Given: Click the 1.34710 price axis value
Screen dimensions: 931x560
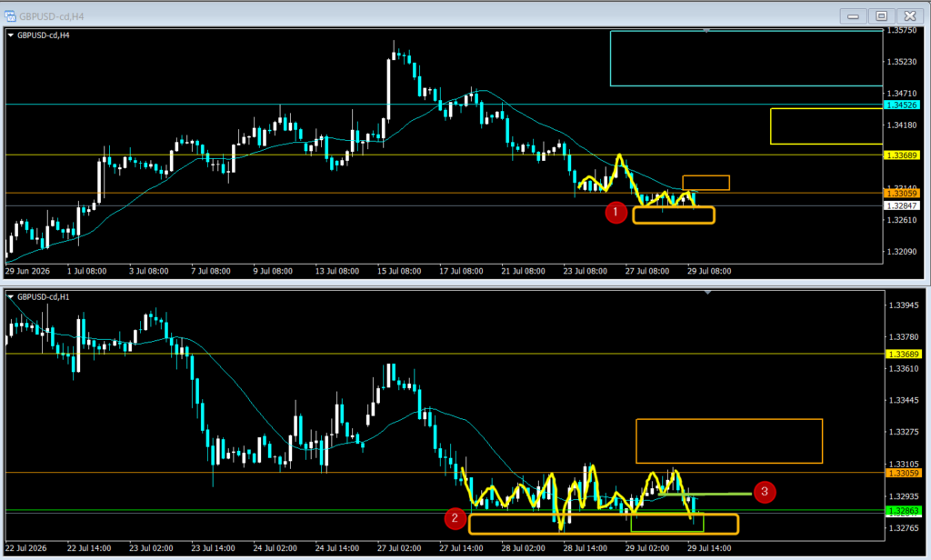Looking at the screenshot, I should coord(902,94).
